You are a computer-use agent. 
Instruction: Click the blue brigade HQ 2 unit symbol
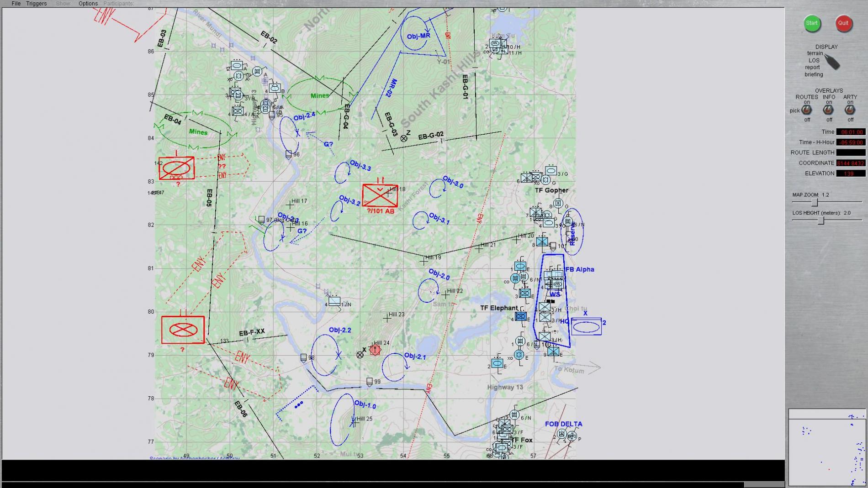click(x=586, y=327)
